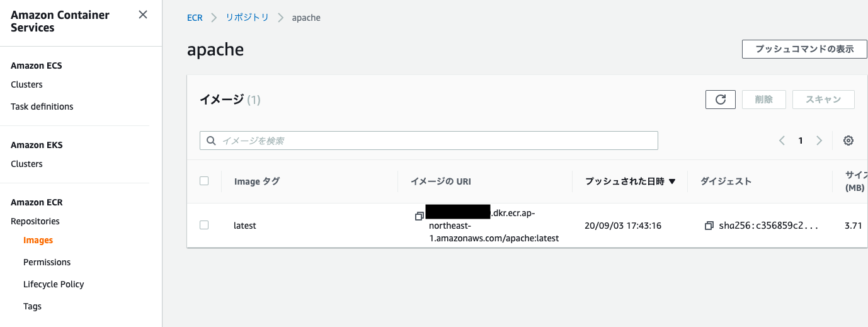The height and width of the screenshot is (327, 868).
Task: Open the ECR breadcrumb link
Action: point(195,18)
